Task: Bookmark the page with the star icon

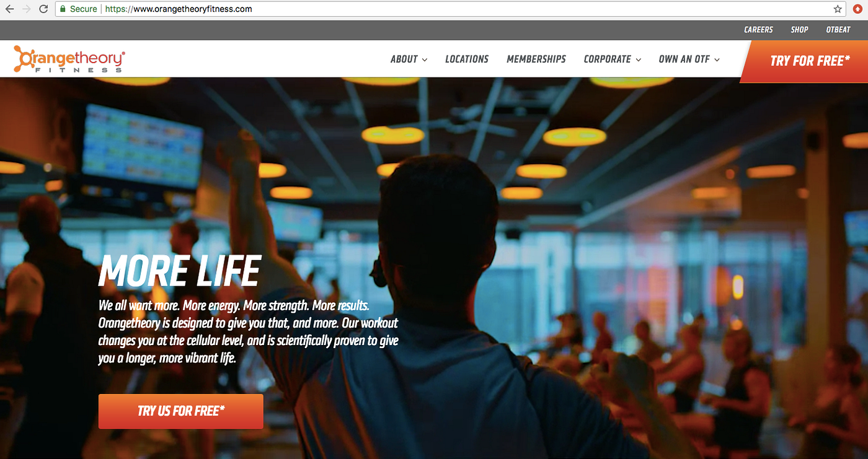Action: coord(838,9)
